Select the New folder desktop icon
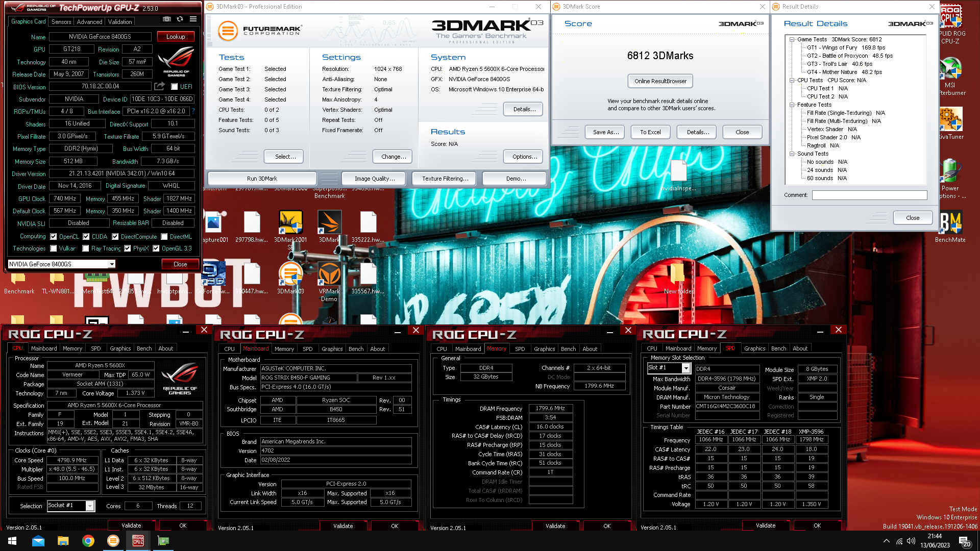The image size is (980, 551). point(678,278)
